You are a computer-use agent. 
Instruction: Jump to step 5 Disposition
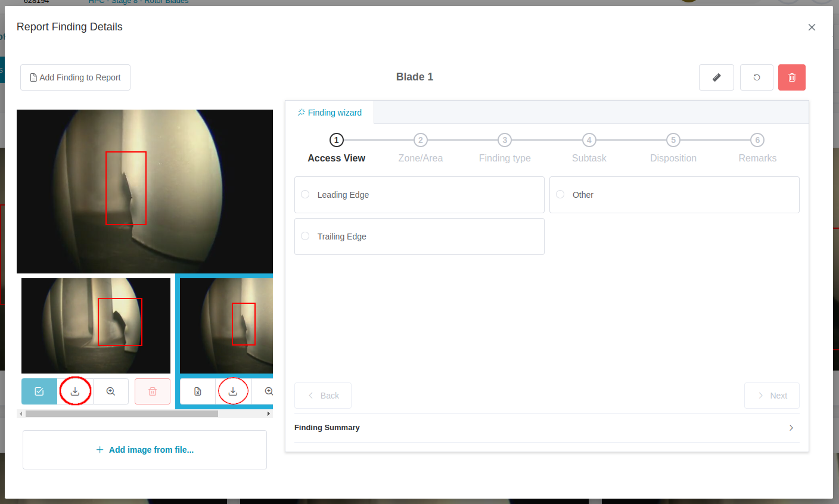coord(673,148)
